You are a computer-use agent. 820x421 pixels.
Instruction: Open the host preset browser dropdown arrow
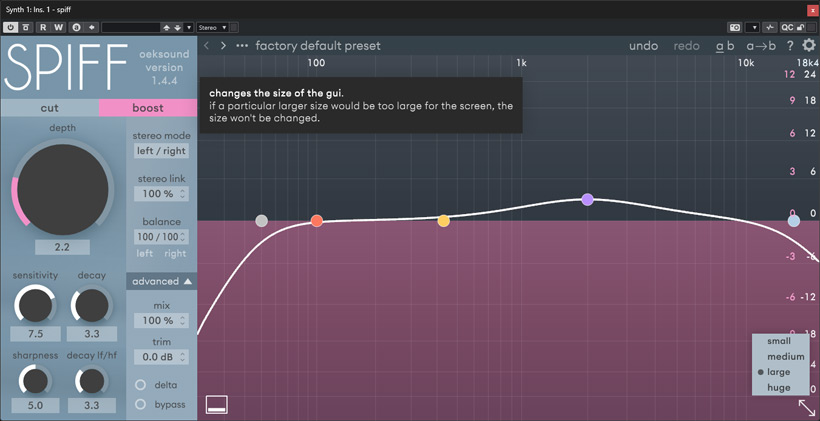(189, 27)
